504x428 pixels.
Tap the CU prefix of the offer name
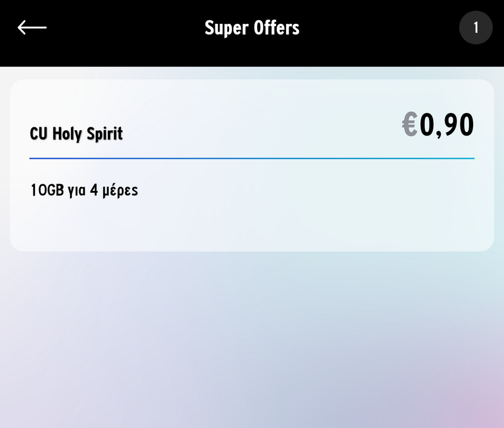pyautogui.click(x=39, y=134)
